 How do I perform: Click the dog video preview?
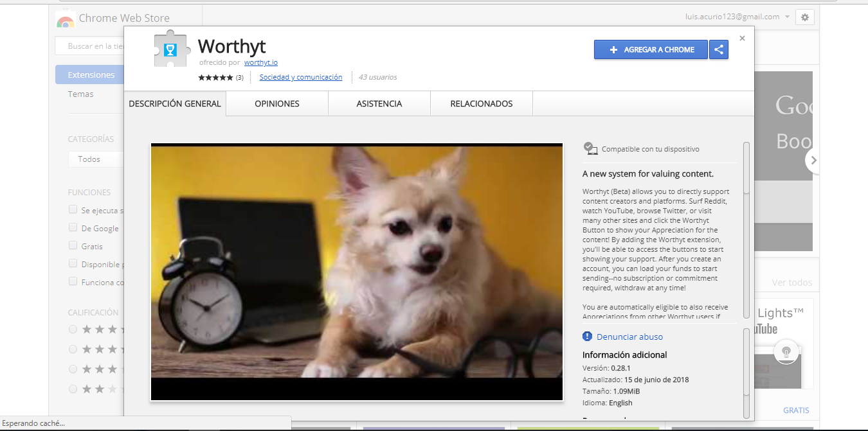357,272
